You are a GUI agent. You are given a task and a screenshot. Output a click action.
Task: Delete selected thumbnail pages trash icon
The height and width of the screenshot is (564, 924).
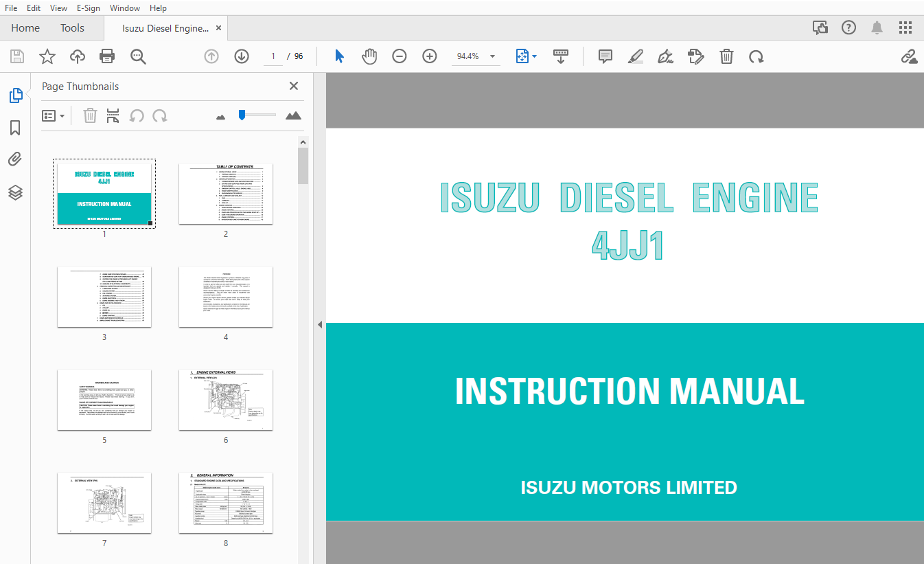90,115
